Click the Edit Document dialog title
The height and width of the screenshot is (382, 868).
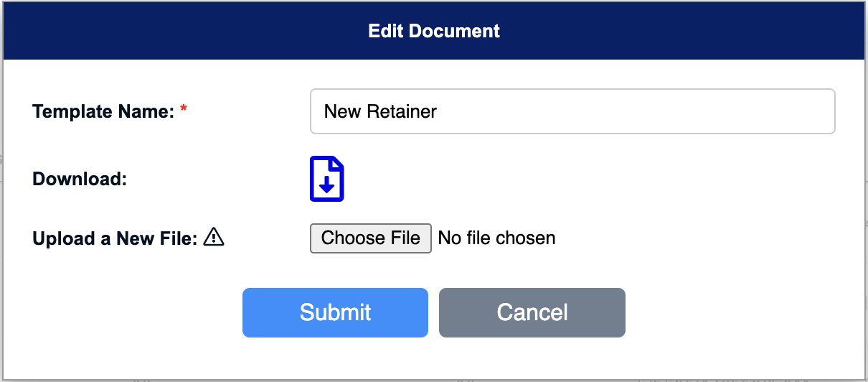click(x=434, y=31)
